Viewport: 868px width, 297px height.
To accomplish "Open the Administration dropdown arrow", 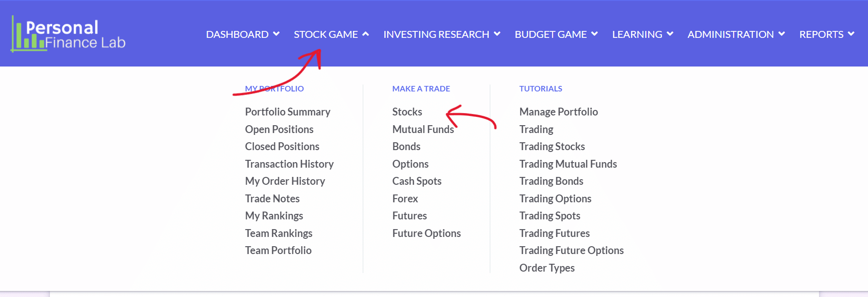I will (x=782, y=34).
